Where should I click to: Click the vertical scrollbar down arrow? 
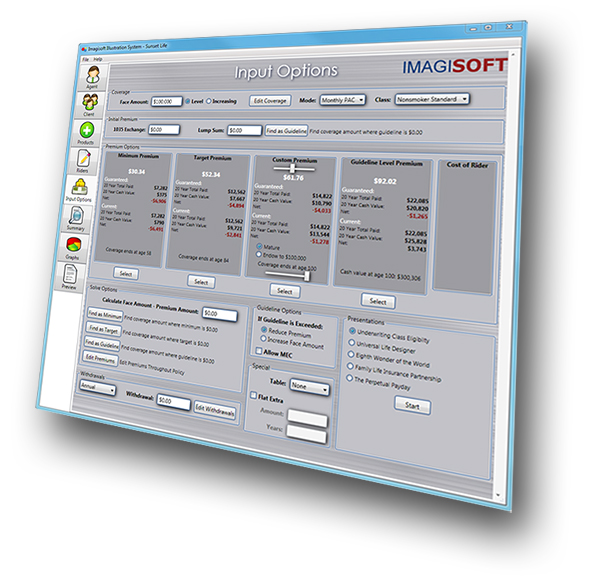click(x=498, y=495)
